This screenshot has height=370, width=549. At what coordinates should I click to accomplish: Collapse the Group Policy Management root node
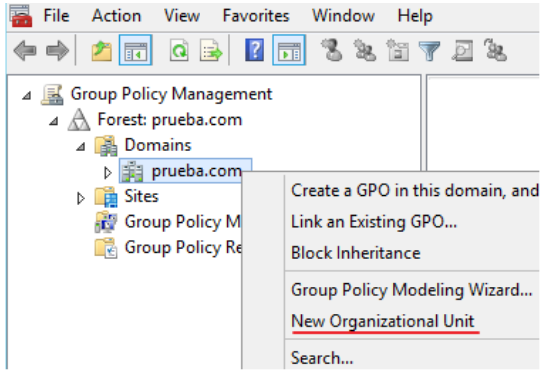tap(27, 95)
